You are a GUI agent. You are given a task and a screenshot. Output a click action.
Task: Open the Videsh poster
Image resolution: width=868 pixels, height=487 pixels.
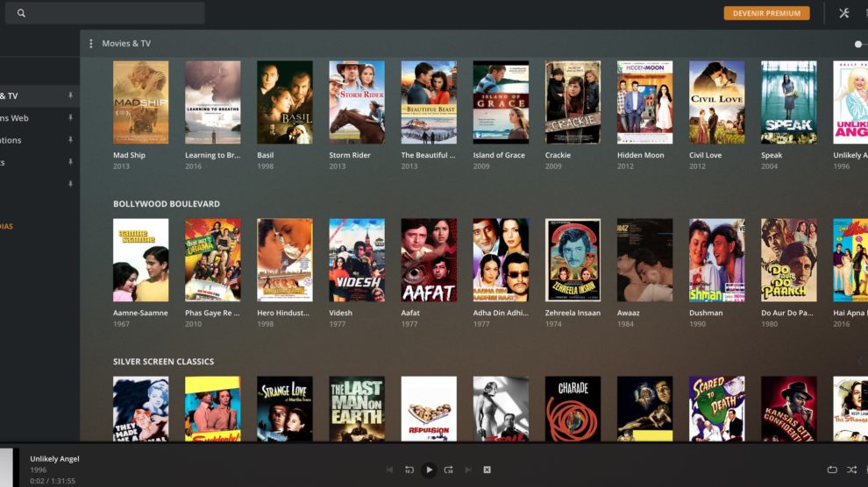click(x=357, y=260)
